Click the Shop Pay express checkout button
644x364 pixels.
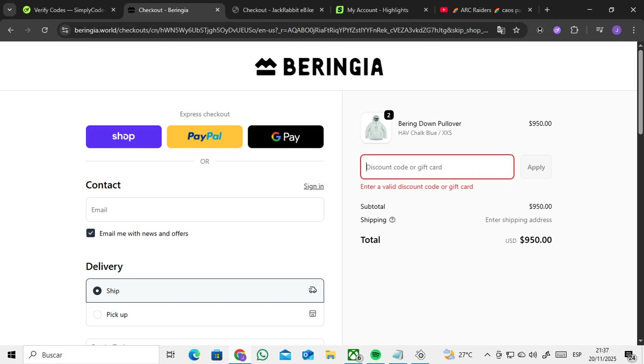pyautogui.click(x=124, y=137)
